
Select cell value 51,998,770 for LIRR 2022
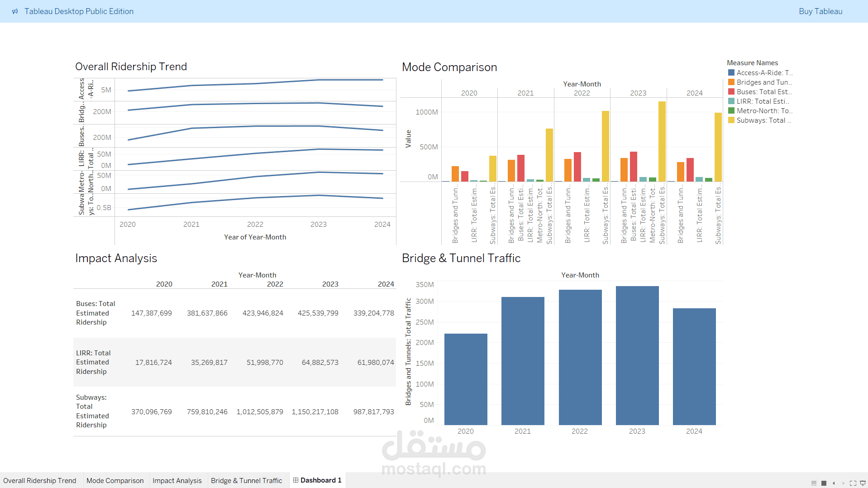pyautogui.click(x=265, y=362)
